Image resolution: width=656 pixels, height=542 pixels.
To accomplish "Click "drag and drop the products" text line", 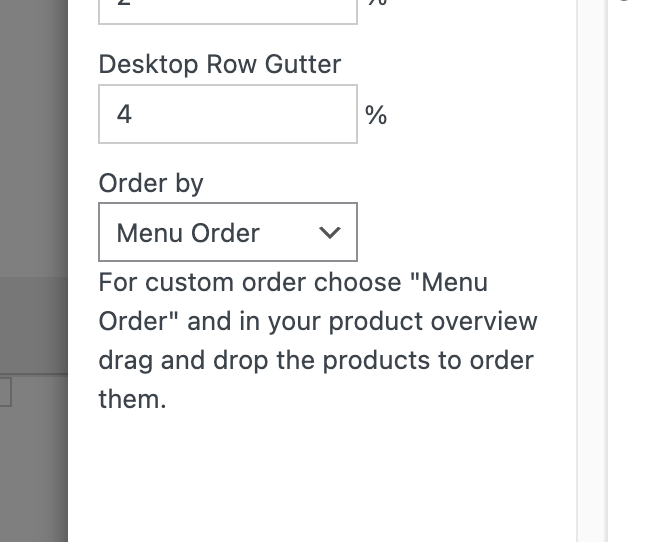I will click(316, 361).
